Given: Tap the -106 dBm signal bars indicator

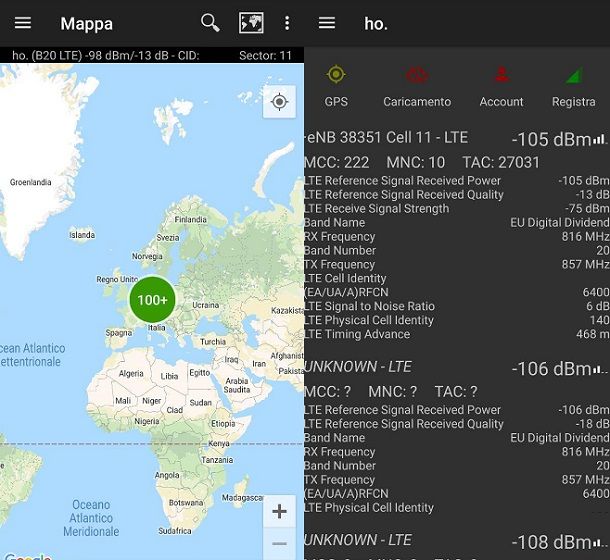Looking at the screenshot, I should click(599, 369).
